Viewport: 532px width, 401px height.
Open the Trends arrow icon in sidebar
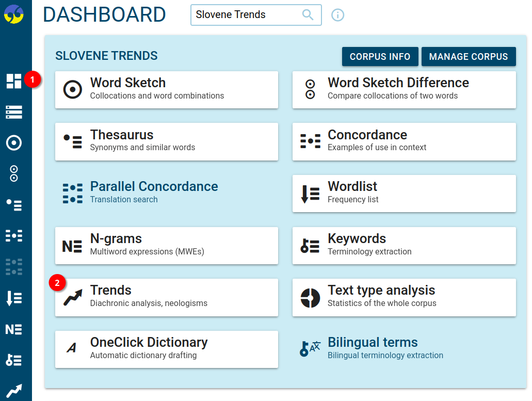pos(14,390)
